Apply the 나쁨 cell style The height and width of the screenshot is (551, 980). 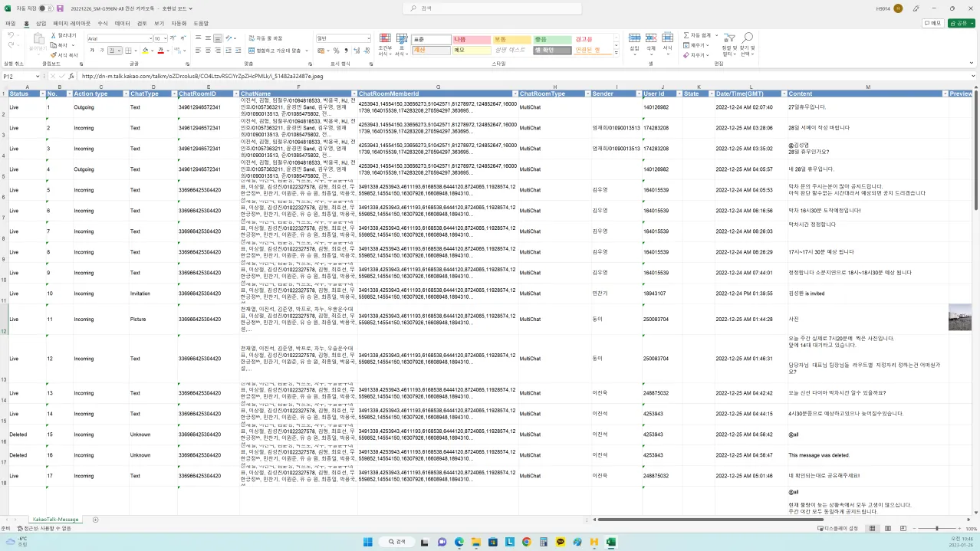tap(470, 39)
